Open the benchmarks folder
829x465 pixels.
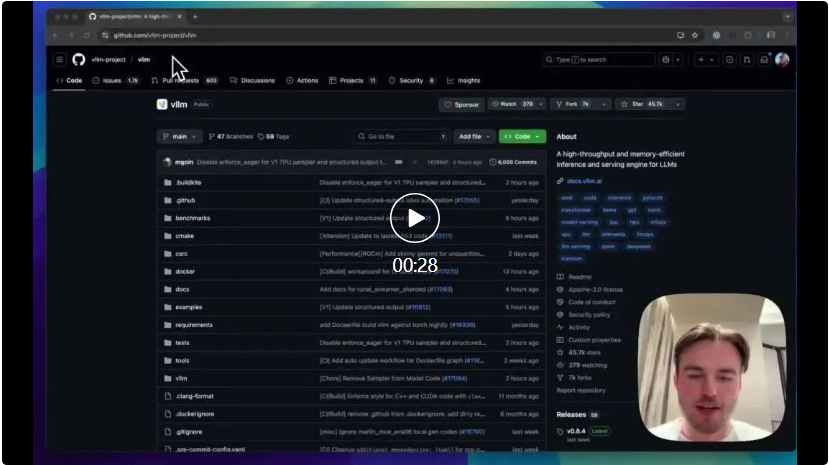click(192, 218)
